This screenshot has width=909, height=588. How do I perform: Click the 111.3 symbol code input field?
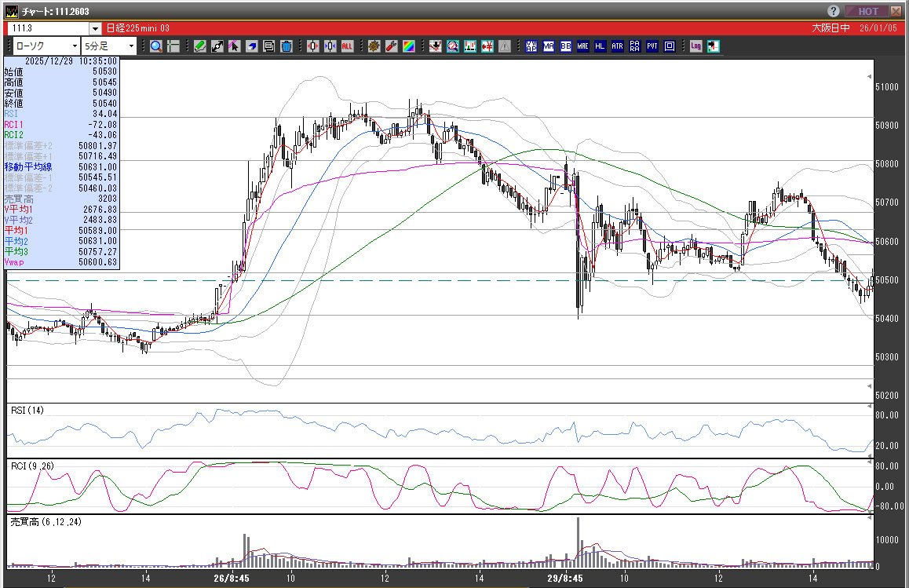[47, 29]
